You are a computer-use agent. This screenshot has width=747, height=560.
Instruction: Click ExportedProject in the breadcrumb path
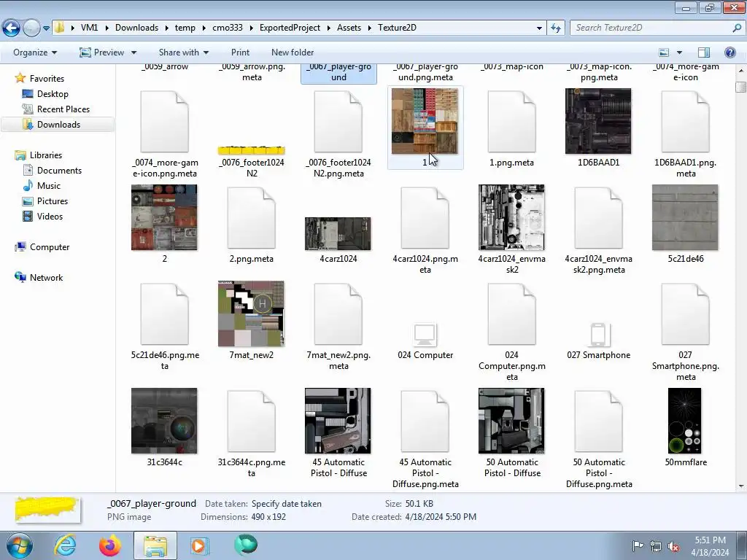(290, 28)
